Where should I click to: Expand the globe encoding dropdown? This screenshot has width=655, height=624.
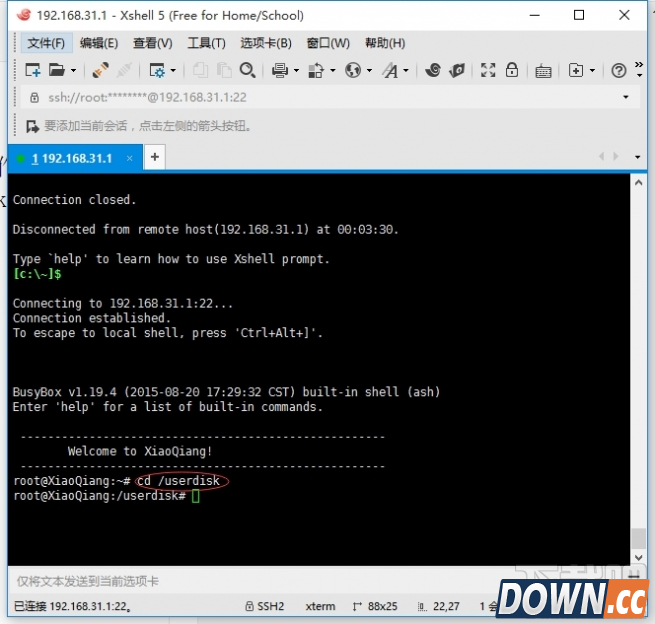pyautogui.click(x=369, y=71)
